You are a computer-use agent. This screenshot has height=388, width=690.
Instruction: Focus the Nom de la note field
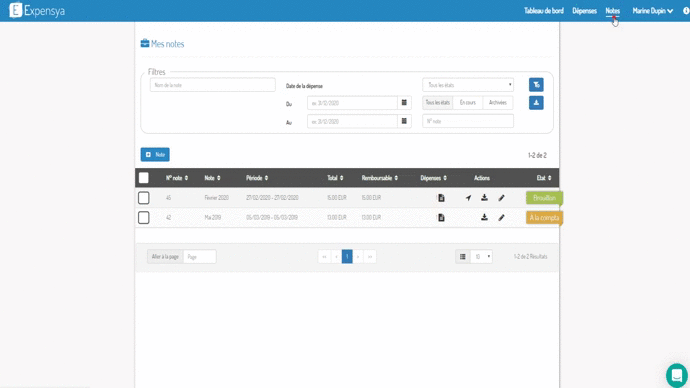213,85
